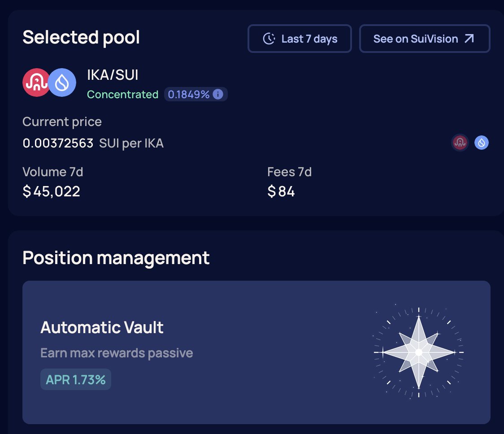Select the Automatic Vault card

tap(256, 352)
